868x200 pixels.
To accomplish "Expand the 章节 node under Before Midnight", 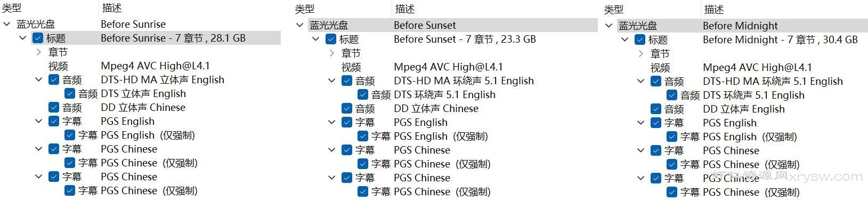I will pos(640,54).
